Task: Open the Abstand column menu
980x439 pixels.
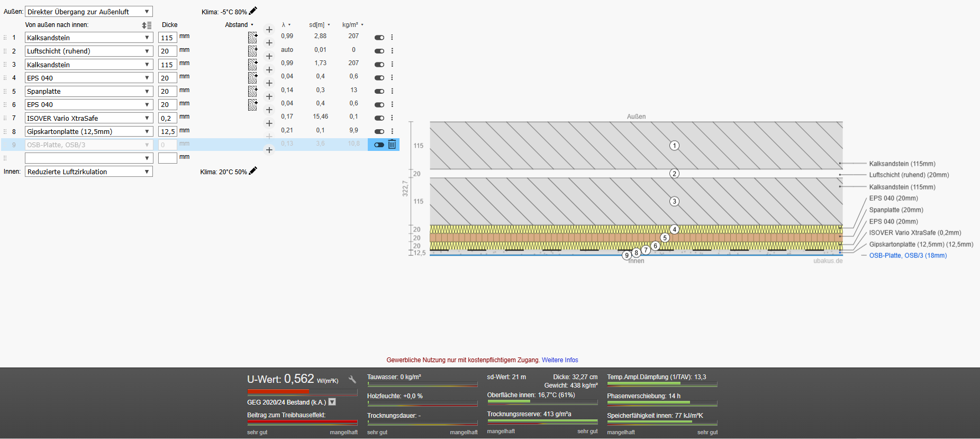Action: click(240, 25)
